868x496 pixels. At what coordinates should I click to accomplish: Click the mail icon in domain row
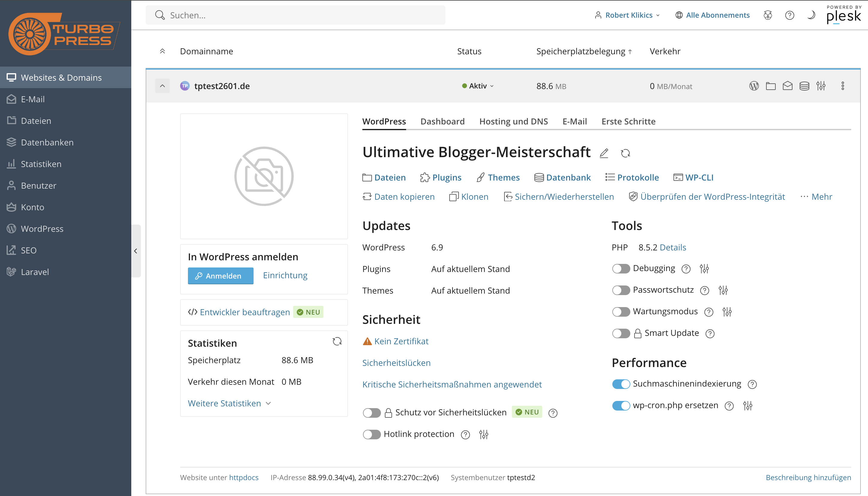787,86
